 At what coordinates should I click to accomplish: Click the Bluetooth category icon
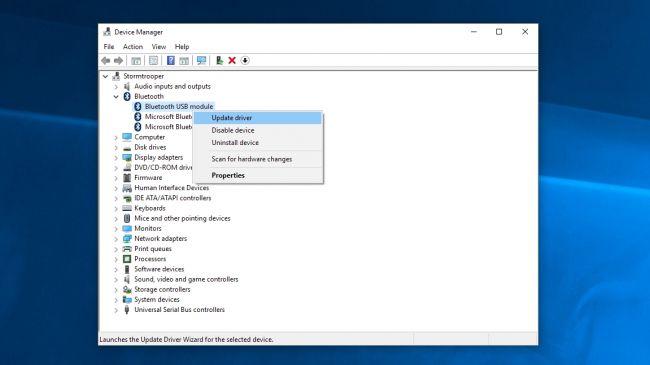[x=127, y=96]
